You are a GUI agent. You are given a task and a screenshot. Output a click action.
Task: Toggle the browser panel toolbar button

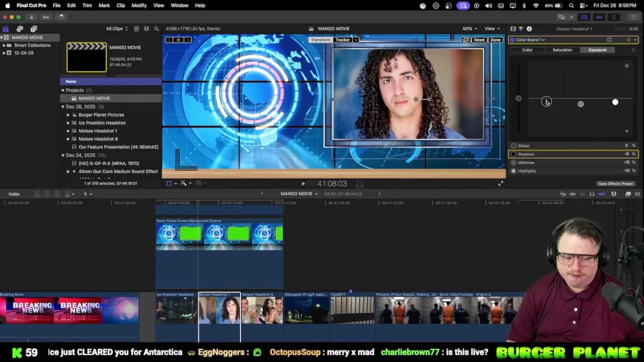584,17
